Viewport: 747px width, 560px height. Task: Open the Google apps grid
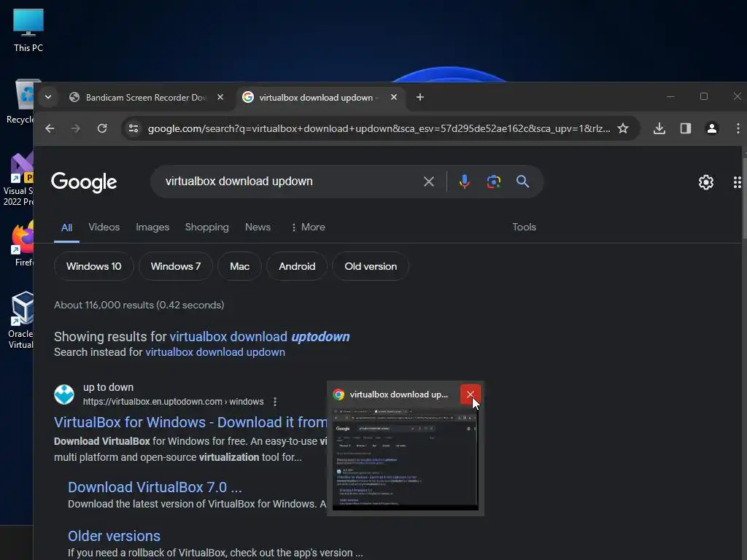click(737, 182)
